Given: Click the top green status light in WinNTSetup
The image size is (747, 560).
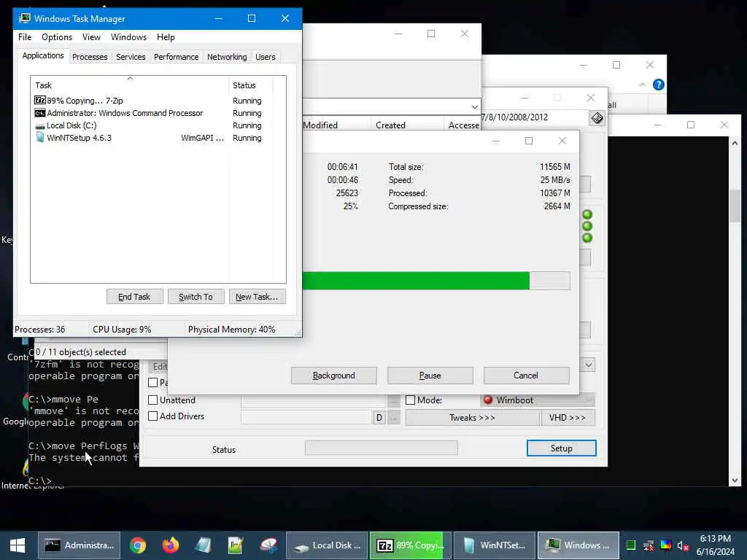Looking at the screenshot, I should click(587, 214).
